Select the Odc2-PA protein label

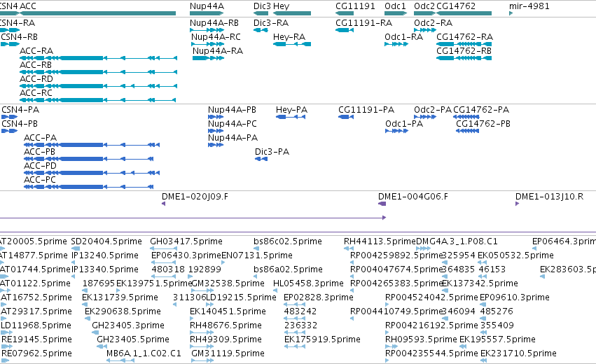433,110
